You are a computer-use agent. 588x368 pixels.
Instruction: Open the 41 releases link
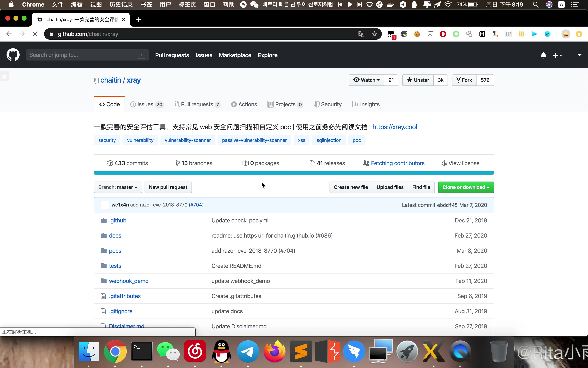pyautogui.click(x=327, y=163)
